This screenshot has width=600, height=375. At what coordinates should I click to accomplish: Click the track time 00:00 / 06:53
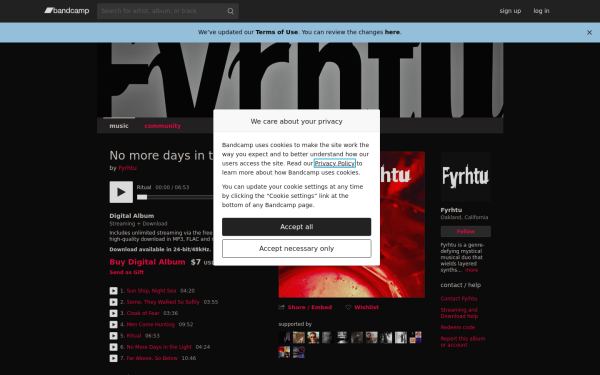tap(172, 188)
